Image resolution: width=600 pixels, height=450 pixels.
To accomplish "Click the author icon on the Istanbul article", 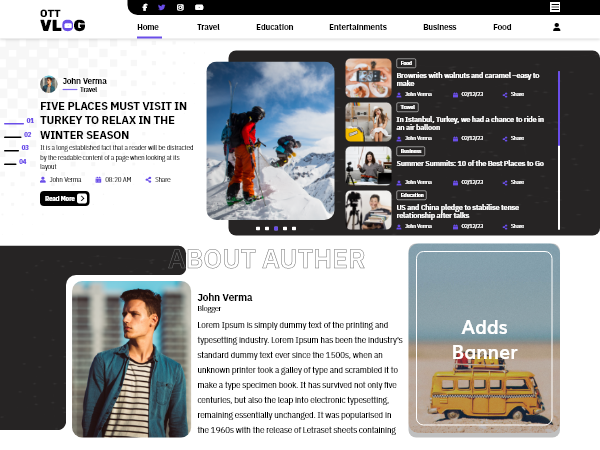I will tap(399, 139).
